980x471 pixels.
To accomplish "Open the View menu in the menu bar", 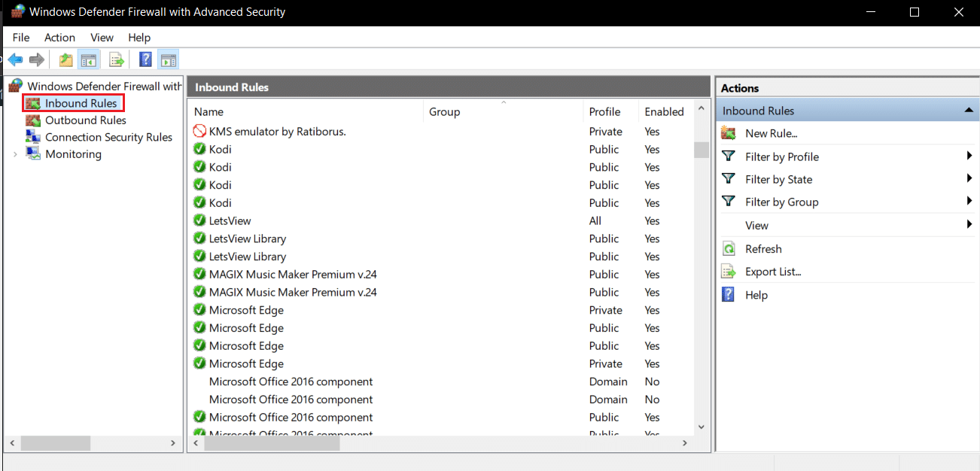I will point(102,38).
